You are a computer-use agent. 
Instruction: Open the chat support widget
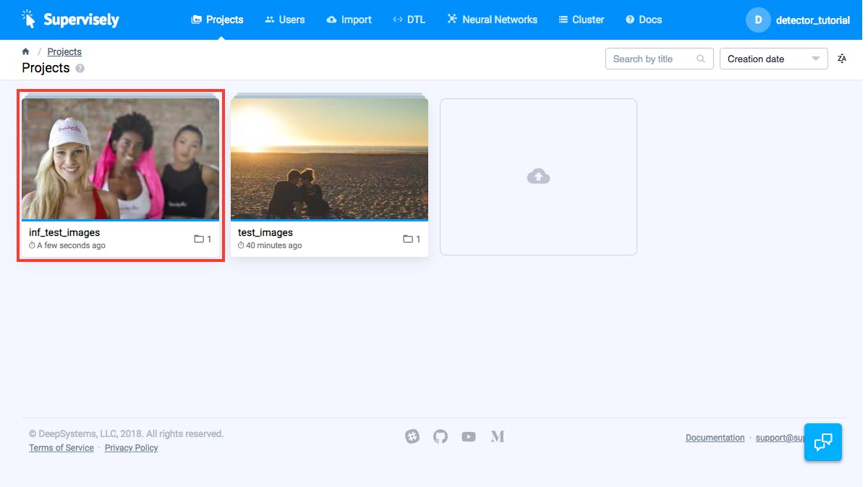(x=822, y=442)
